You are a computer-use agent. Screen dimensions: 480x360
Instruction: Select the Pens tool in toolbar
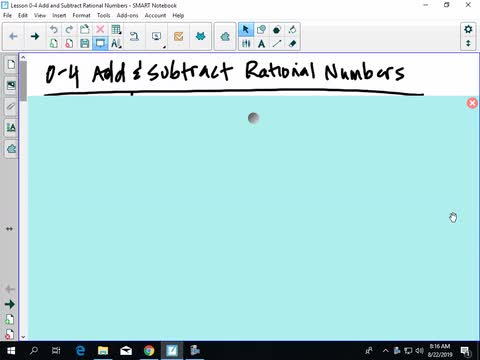[x=246, y=43]
